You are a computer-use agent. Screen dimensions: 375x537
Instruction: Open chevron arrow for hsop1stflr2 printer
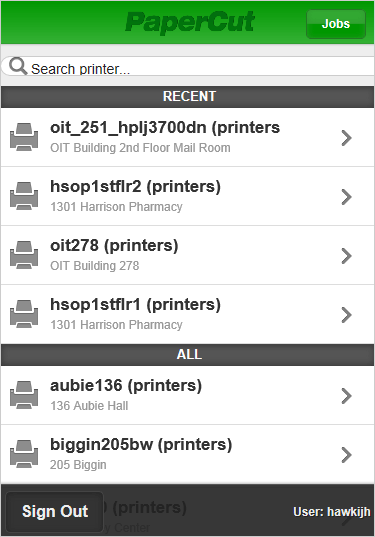tap(347, 197)
